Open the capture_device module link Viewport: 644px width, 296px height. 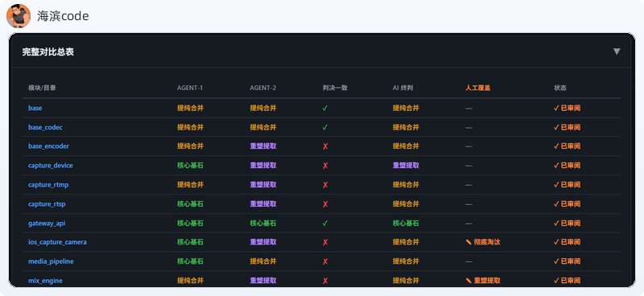point(51,166)
